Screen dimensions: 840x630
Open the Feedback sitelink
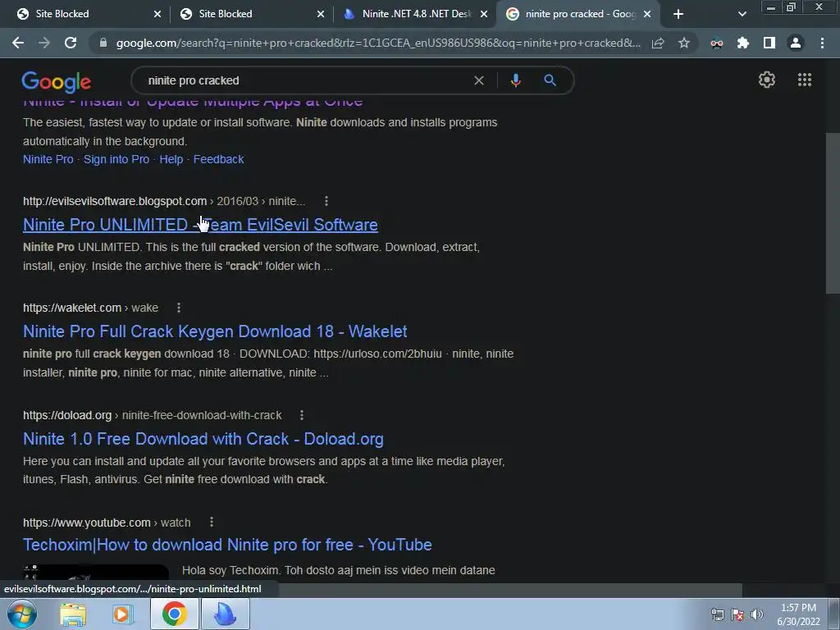[218, 159]
